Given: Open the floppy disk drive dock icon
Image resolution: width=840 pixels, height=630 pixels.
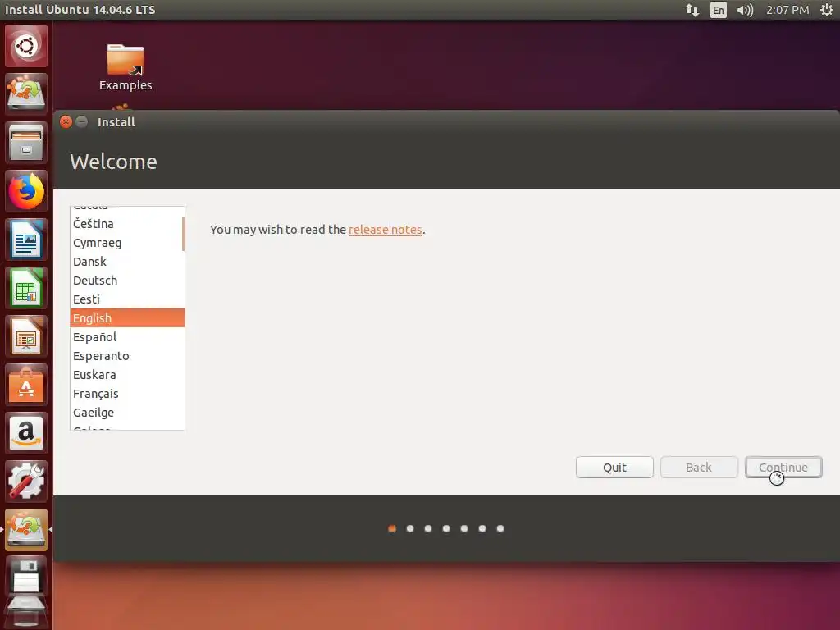Looking at the screenshot, I should [x=26, y=577].
